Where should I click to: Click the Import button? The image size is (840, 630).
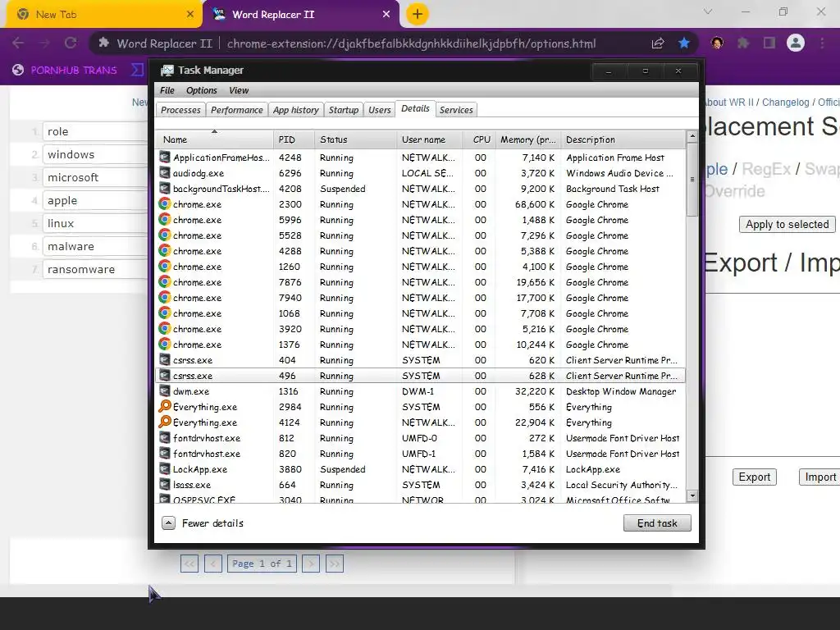coord(819,477)
